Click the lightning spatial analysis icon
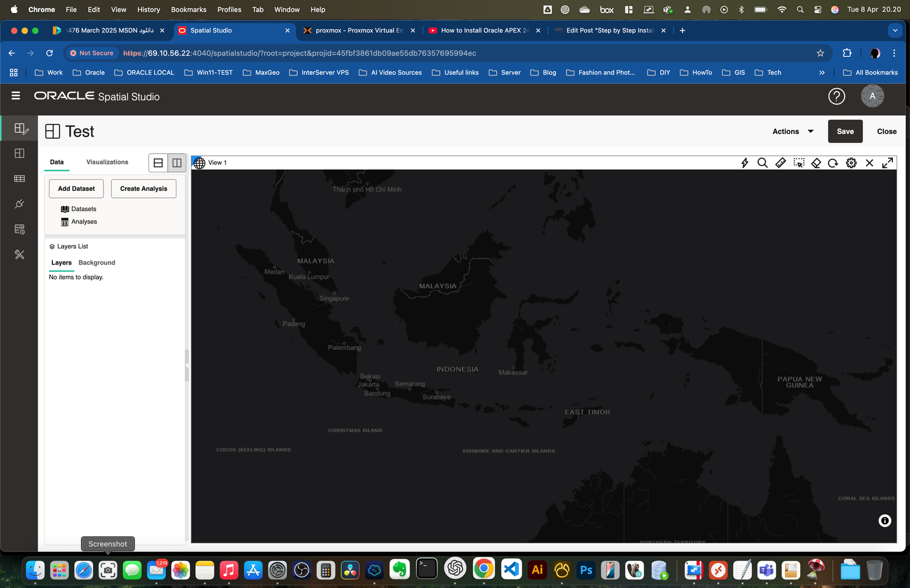This screenshot has height=588, width=910. pos(745,163)
